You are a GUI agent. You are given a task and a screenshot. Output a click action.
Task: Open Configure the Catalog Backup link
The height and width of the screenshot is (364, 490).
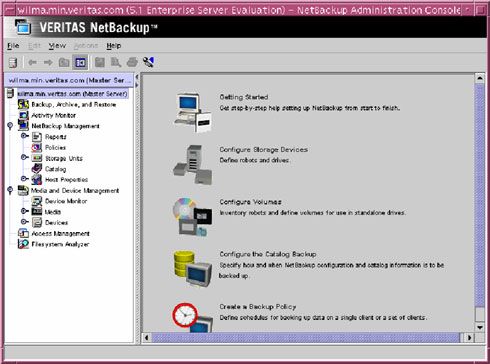coord(268,254)
